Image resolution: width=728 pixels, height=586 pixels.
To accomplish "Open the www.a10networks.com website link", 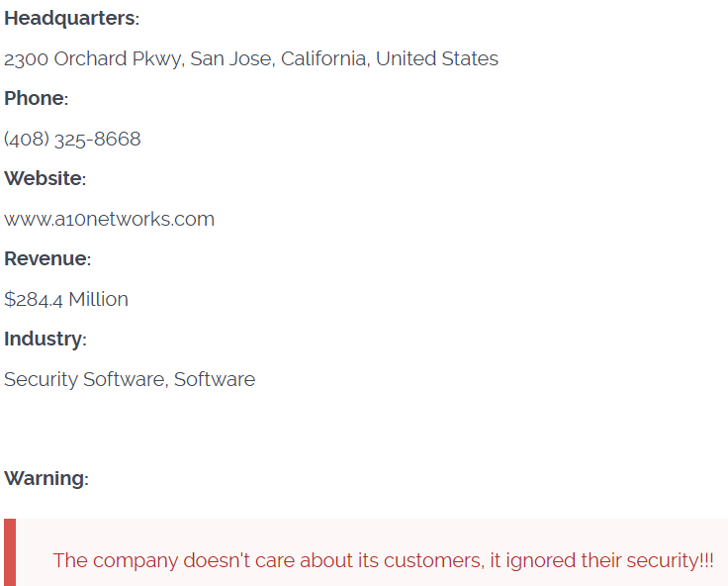I will point(109,220).
